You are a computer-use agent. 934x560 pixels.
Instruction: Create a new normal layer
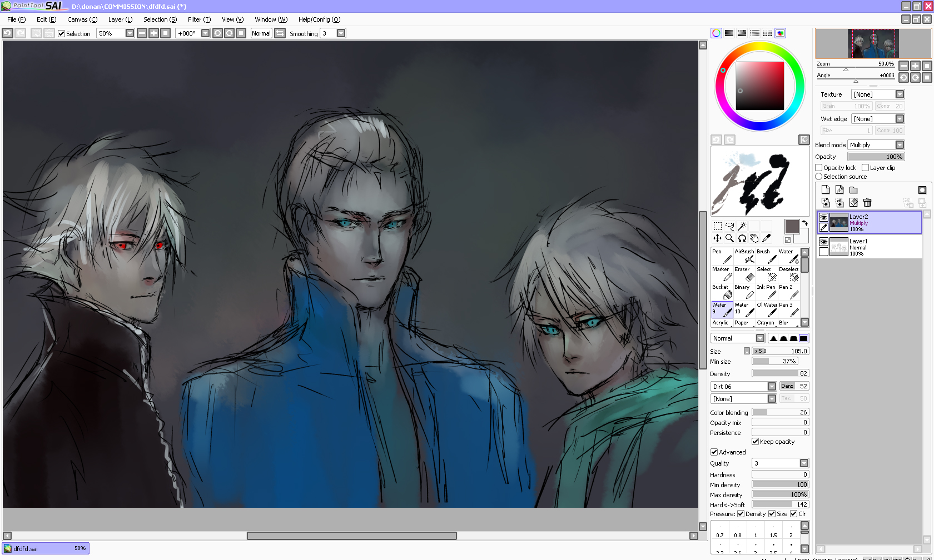[826, 190]
